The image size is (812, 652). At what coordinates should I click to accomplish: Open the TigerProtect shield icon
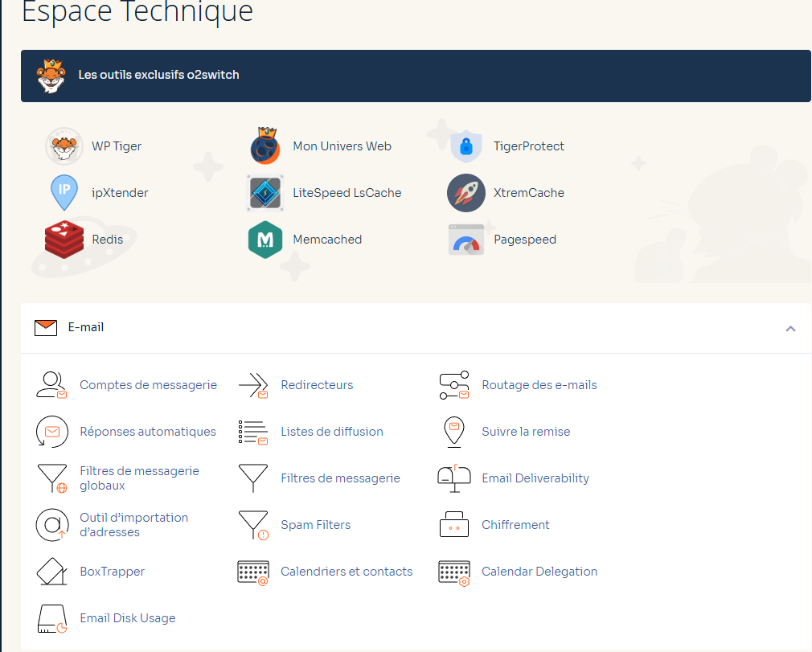pos(466,146)
